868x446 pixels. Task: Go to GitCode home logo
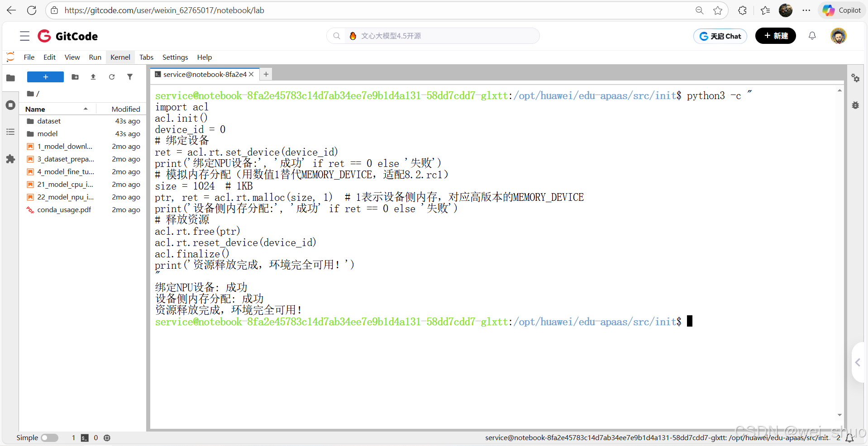pos(67,36)
